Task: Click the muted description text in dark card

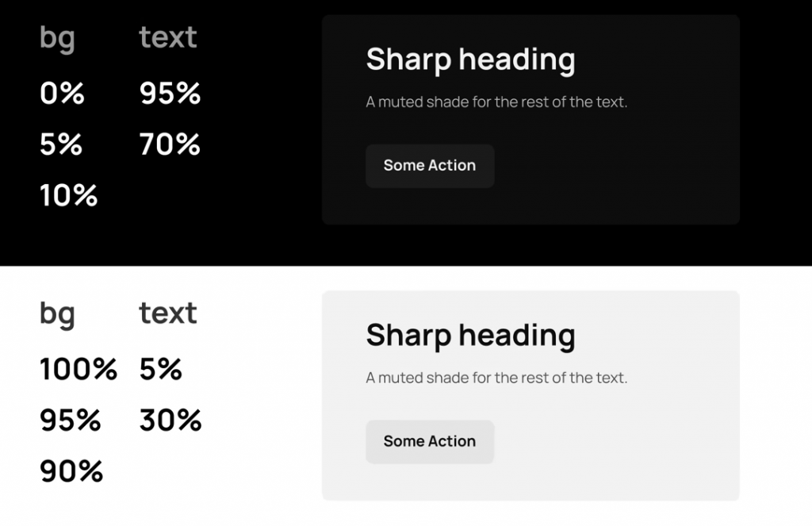Action: tap(496, 102)
